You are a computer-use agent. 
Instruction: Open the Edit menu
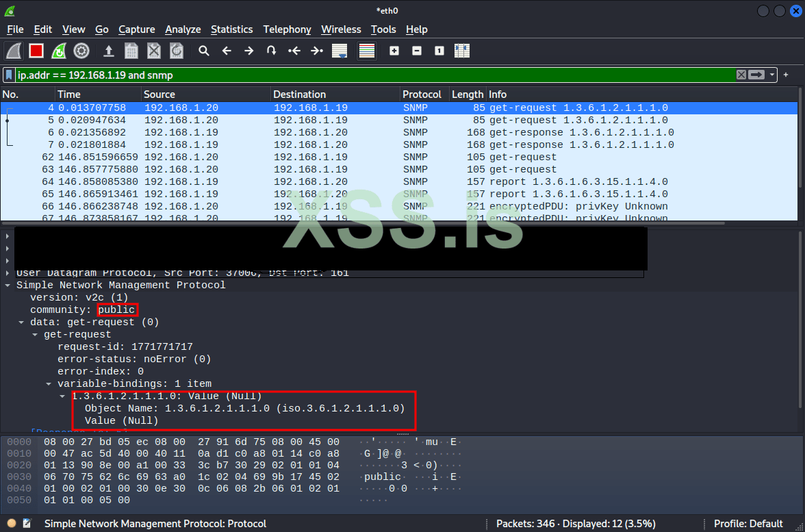point(43,29)
